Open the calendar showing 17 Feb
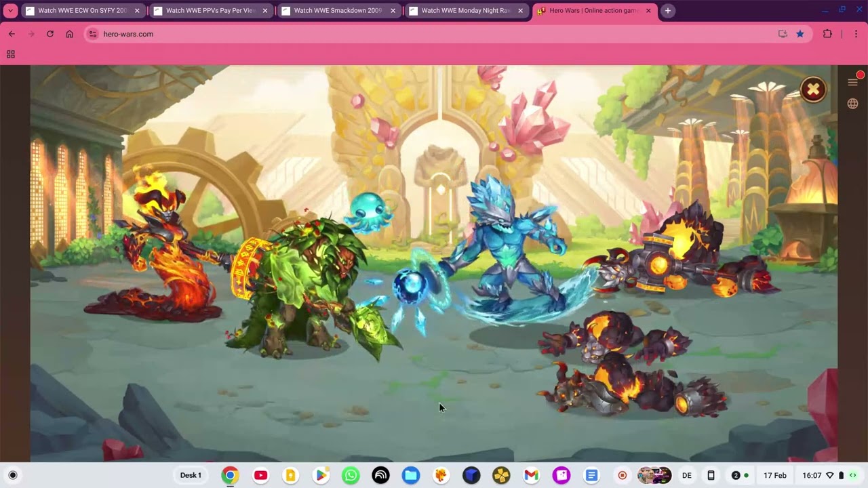This screenshot has height=488, width=868. [775, 475]
